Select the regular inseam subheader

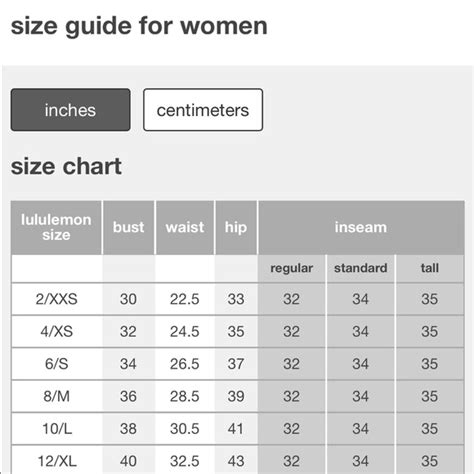(292, 268)
